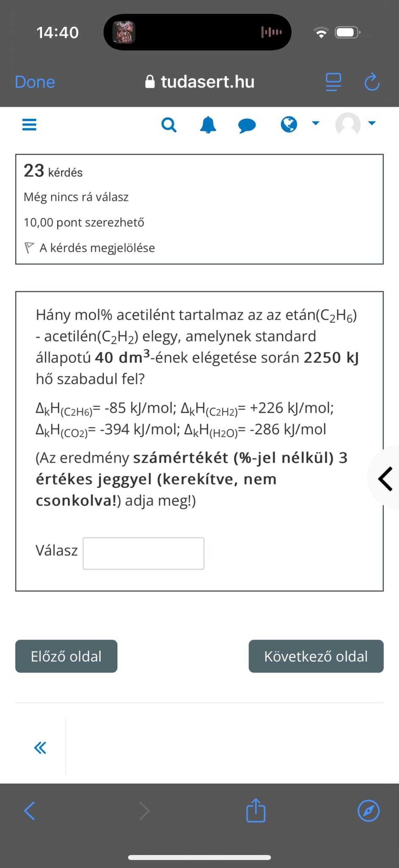Open notifications bell icon

point(208,125)
